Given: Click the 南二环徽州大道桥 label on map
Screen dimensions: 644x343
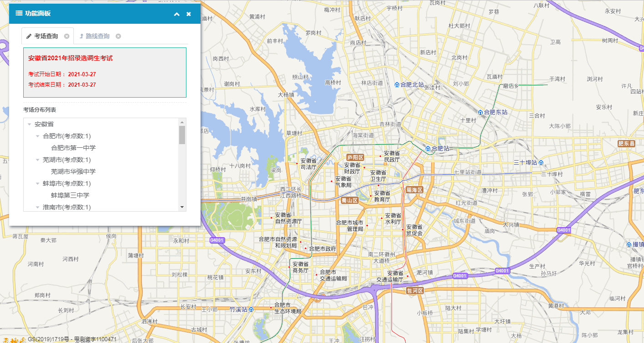Looking at the screenshot, I should pyautogui.click(x=382, y=258).
